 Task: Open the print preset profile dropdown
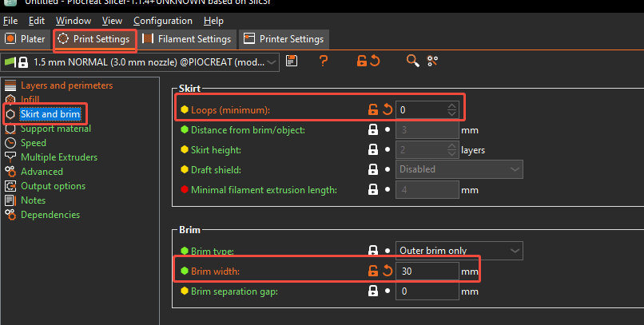(271, 61)
